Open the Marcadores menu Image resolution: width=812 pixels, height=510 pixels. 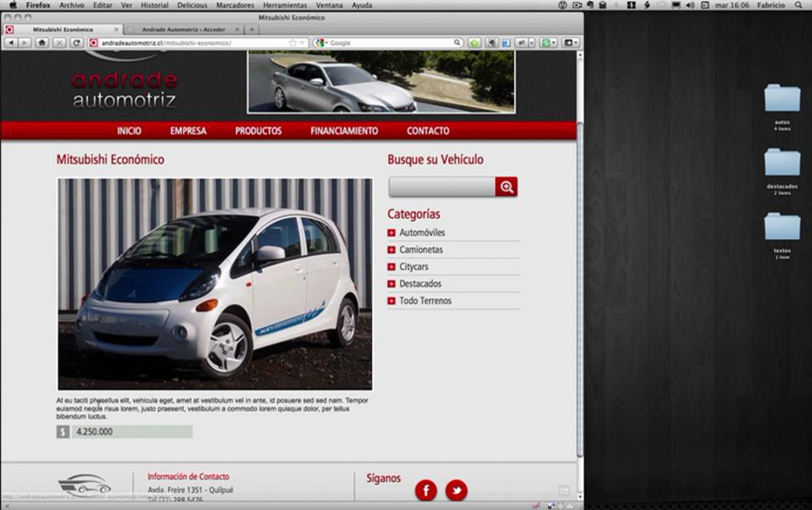point(235,5)
